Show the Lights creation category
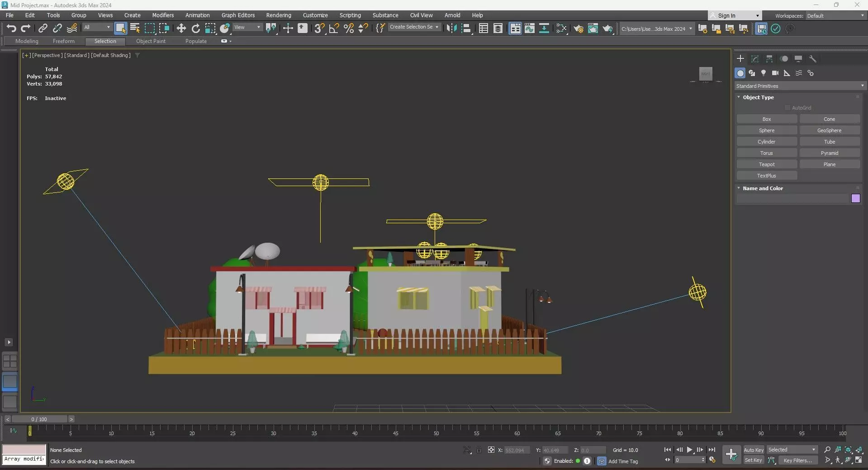The width and height of the screenshot is (868, 470). tap(764, 73)
